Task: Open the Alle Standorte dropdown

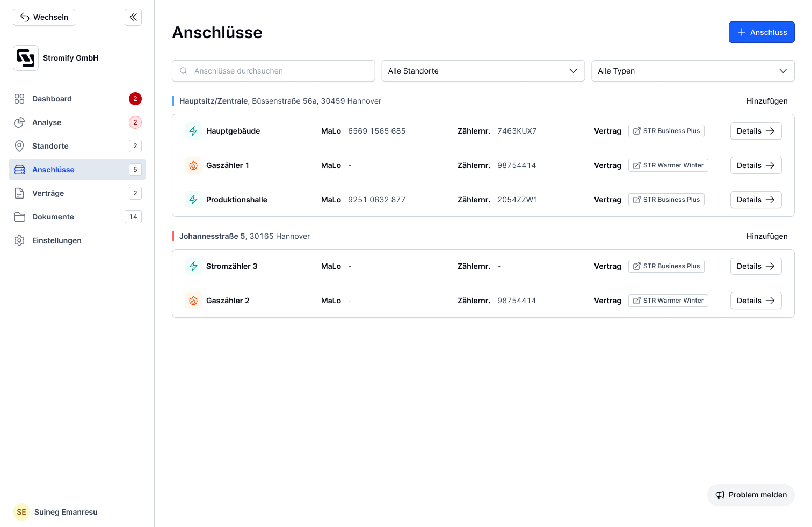Action: 483,71
